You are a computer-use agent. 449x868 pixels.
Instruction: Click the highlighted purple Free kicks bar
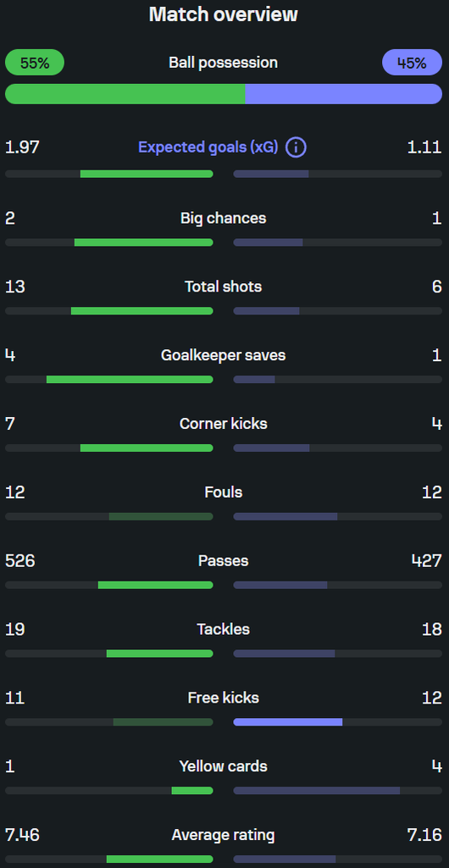tap(288, 722)
